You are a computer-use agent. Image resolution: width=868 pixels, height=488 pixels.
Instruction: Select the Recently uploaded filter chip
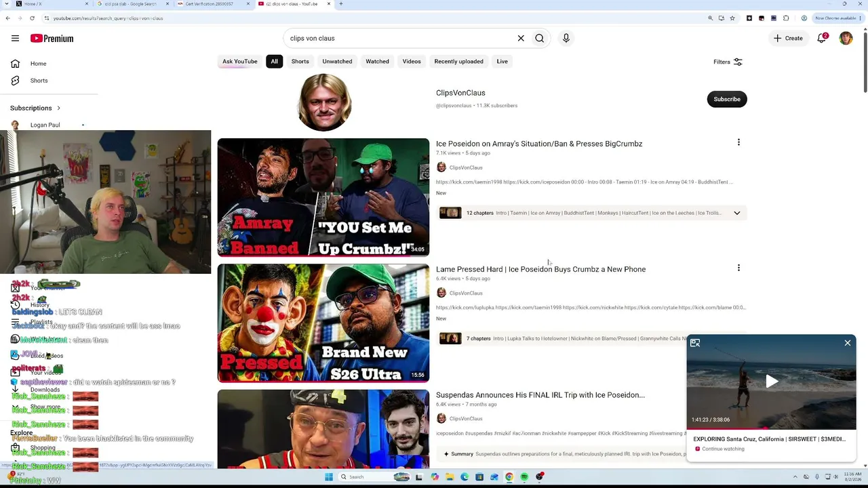point(458,62)
